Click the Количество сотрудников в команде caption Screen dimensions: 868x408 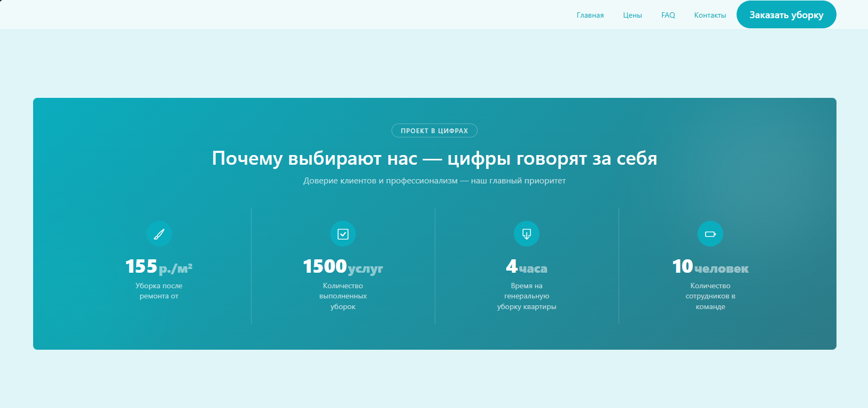point(710,296)
